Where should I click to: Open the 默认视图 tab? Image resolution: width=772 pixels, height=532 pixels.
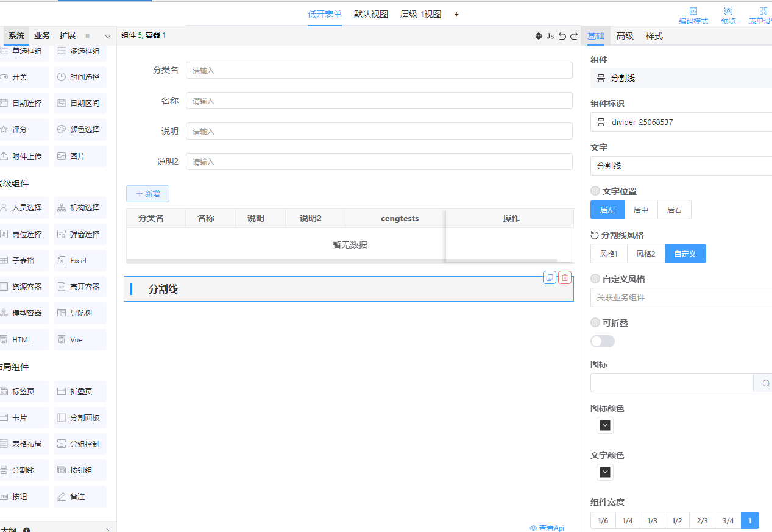pos(371,14)
